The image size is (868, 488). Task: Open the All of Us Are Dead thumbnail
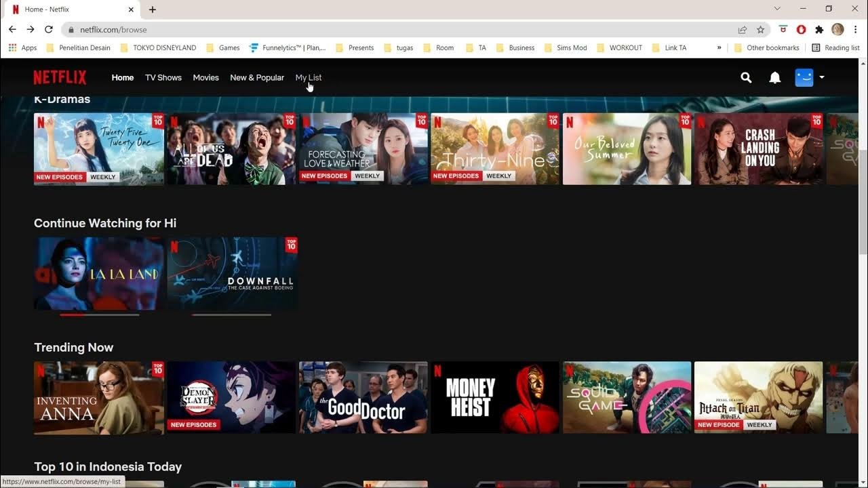point(232,149)
